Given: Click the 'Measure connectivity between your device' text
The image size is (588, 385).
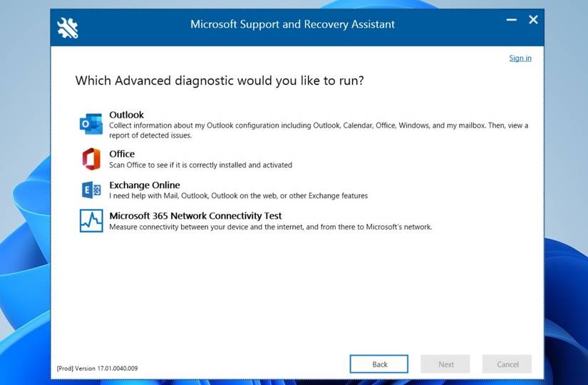Looking at the screenshot, I should (x=271, y=227).
